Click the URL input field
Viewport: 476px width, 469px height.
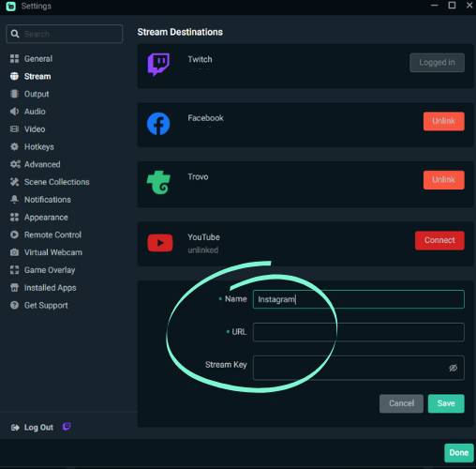pyautogui.click(x=359, y=332)
